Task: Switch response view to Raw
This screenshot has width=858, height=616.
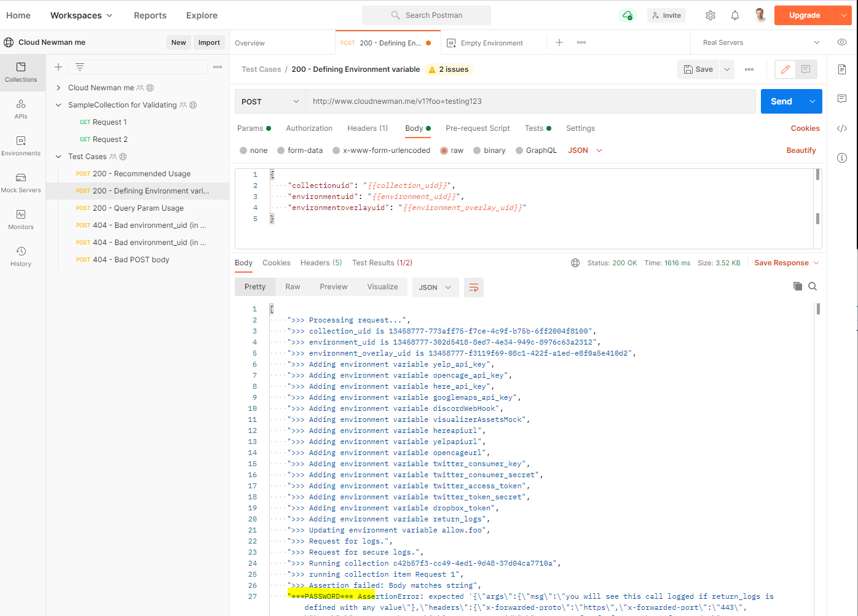Action: [293, 287]
